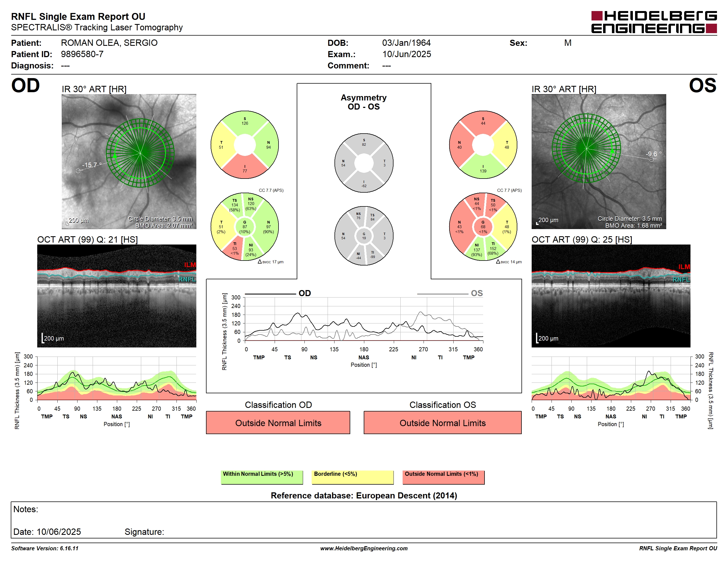Click the Asymmetry OD - OS heading
This screenshot has width=728, height=563.
pyautogui.click(x=364, y=102)
